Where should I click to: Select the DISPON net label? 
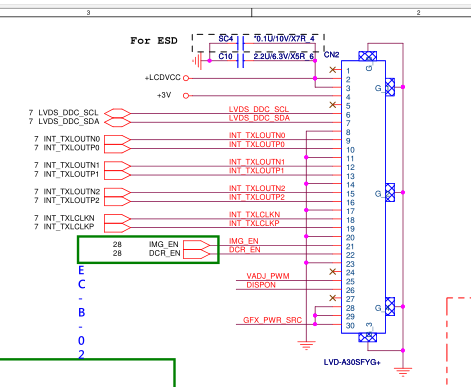coord(261,285)
